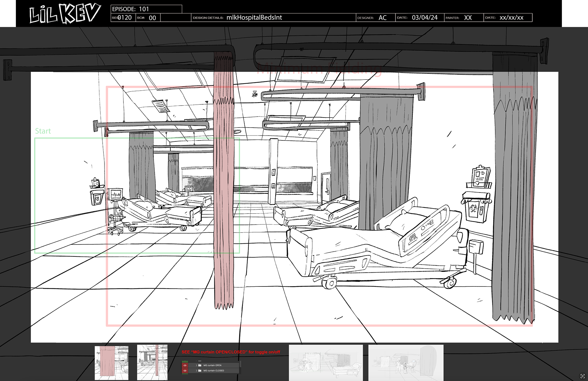Image resolution: width=588 pixels, height=381 pixels.
Task: Expand the MG curtain CLOSED group
Action: point(196,371)
